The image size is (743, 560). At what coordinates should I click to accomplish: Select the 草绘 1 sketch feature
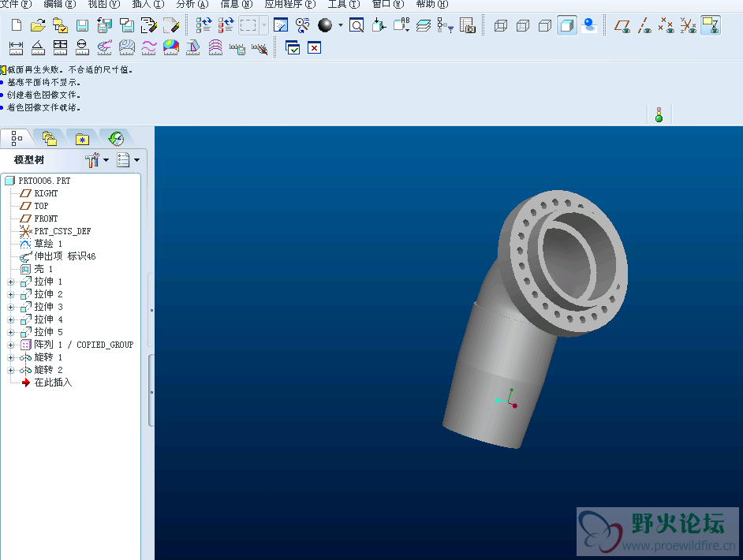[x=41, y=244]
